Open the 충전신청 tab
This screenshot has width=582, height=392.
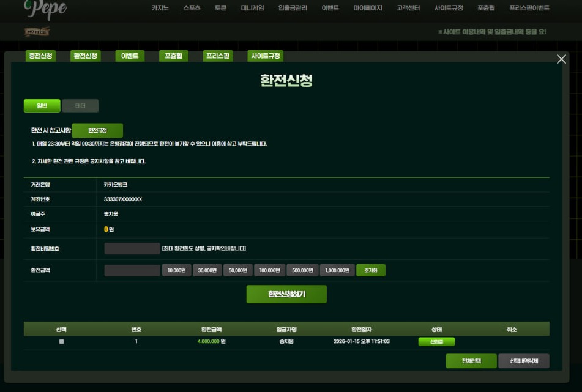coord(40,56)
